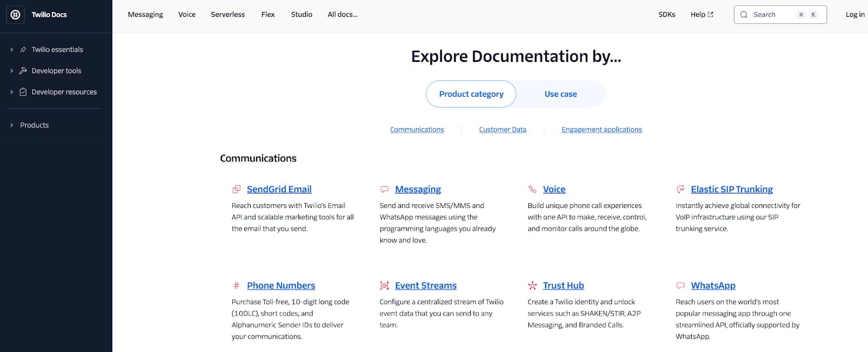The height and width of the screenshot is (352, 868).
Task: Open the Trust Hub link
Action: pos(563,285)
